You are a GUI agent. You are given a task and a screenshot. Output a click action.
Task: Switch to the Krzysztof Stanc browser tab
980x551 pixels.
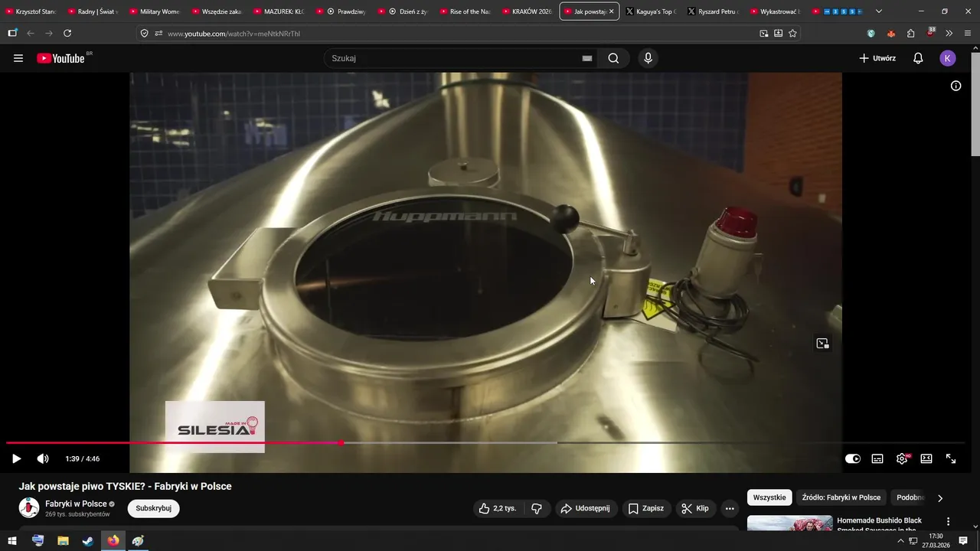click(x=31, y=11)
